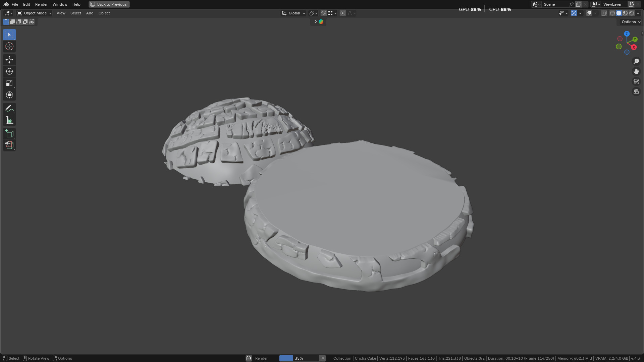
Task: Toggle X-ray mode
Action: click(604, 13)
